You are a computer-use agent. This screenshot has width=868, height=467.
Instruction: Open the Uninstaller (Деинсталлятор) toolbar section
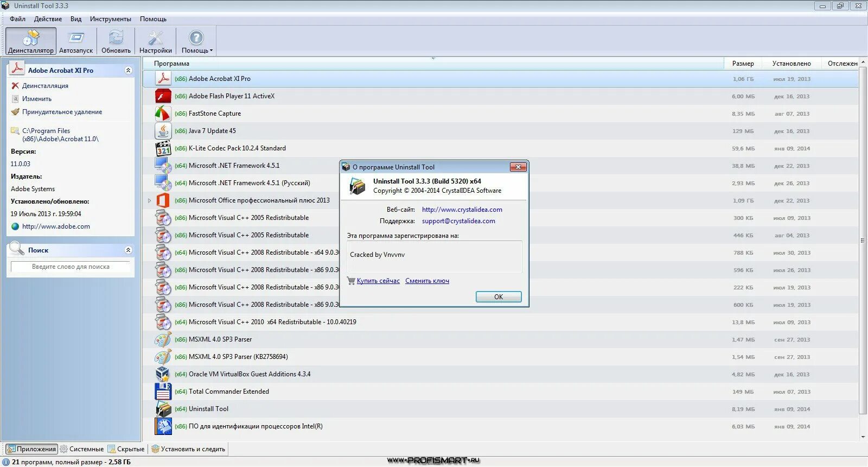31,41
